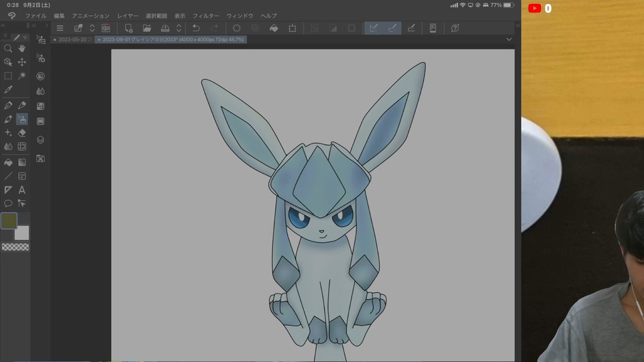Select the Blend tool
This screenshot has width=644, height=362.
8,147
